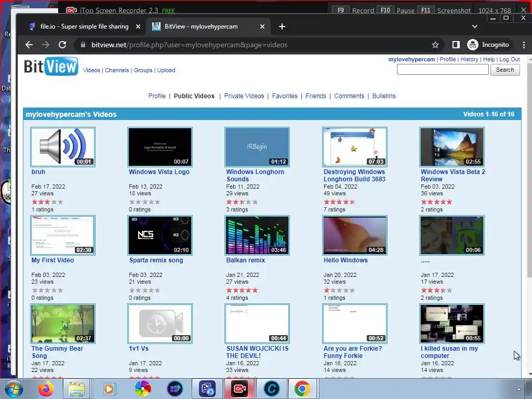Open the History link at top
This screenshot has width=532, height=399.
point(469,59)
